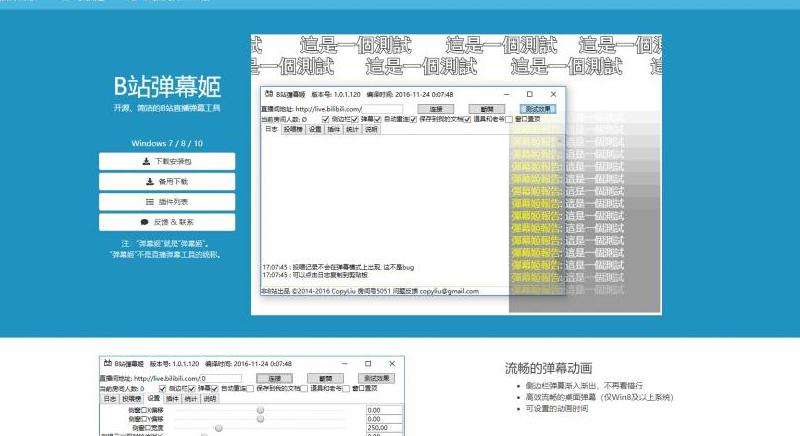Click the download icon on 下载安装包 button

[146, 161]
